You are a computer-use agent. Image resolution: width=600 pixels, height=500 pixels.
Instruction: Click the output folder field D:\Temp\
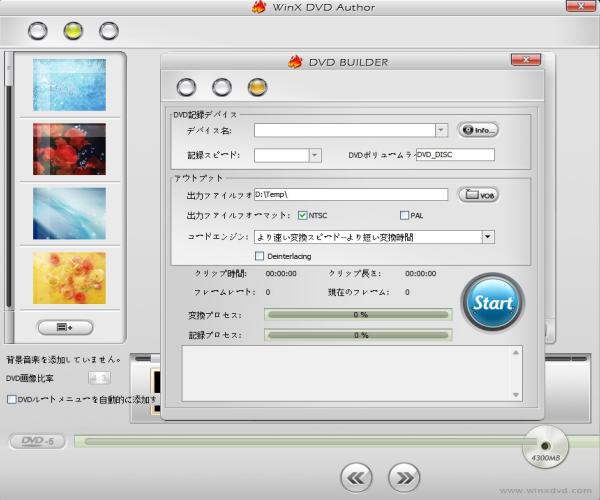coord(351,194)
